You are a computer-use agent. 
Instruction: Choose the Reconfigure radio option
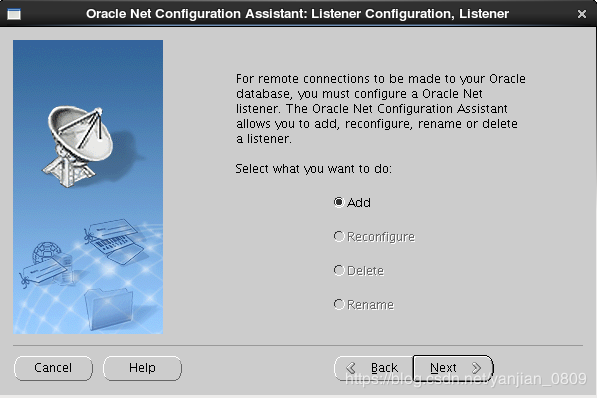click(x=339, y=237)
